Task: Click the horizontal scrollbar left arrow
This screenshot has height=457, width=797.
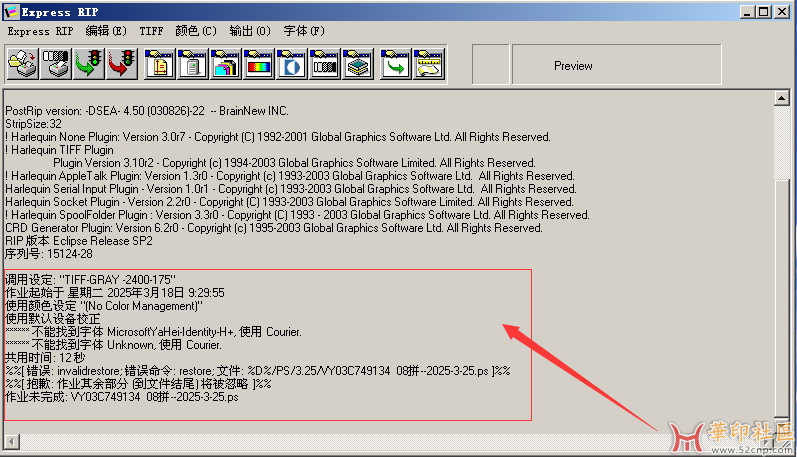Action: coord(12,442)
